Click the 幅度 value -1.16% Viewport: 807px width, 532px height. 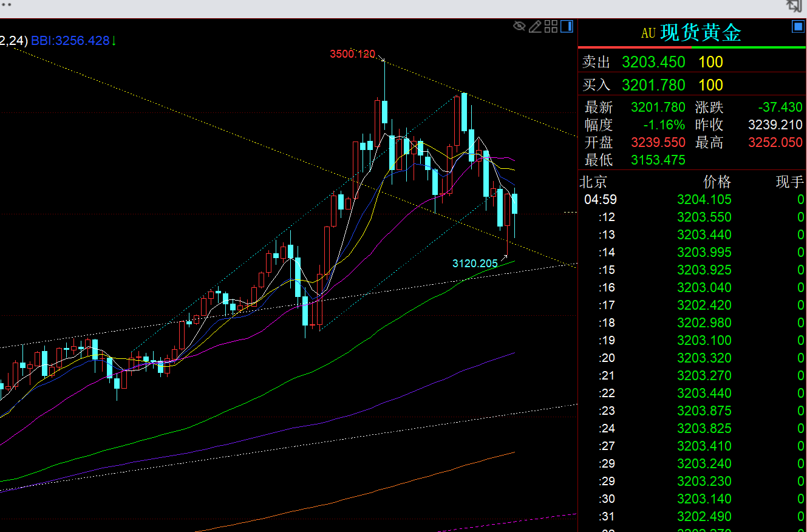(x=664, y=125)
